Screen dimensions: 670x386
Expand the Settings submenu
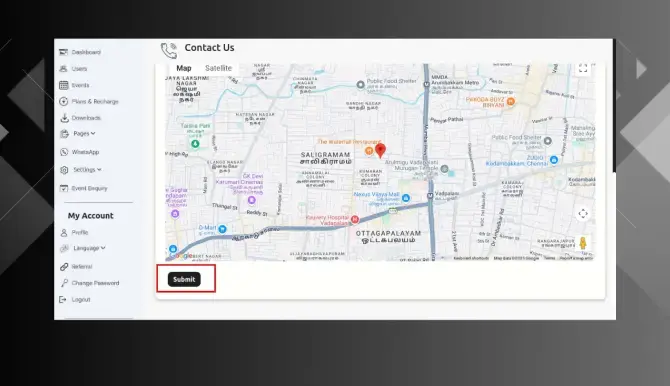click(87, 170)
